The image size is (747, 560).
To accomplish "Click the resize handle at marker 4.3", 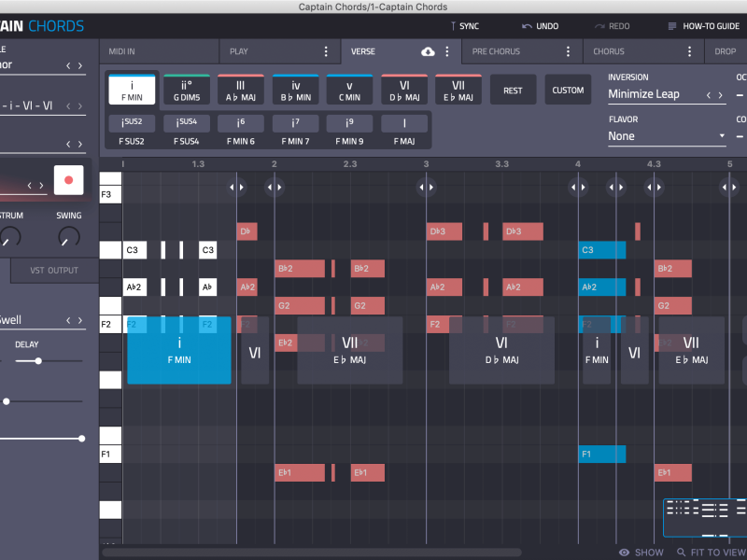I will [x=654, y=188].
